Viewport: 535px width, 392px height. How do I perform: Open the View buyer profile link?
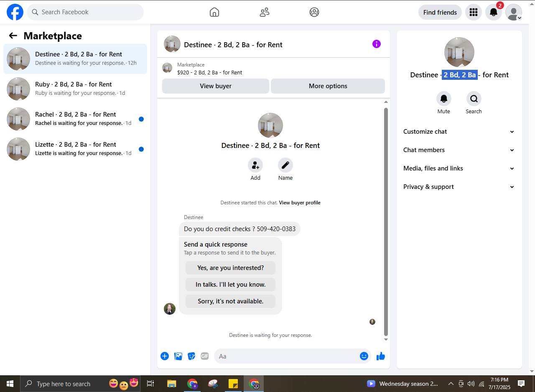[300, 203]
